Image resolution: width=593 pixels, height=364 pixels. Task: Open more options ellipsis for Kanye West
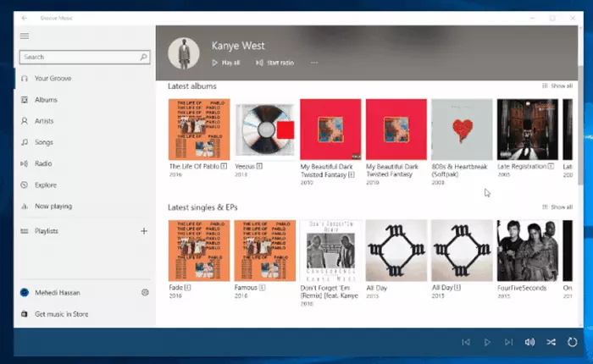[314, 63]
